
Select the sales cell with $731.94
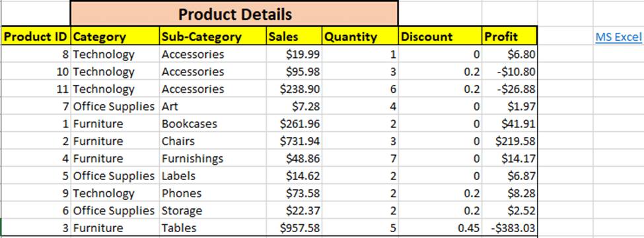[294, 141]
